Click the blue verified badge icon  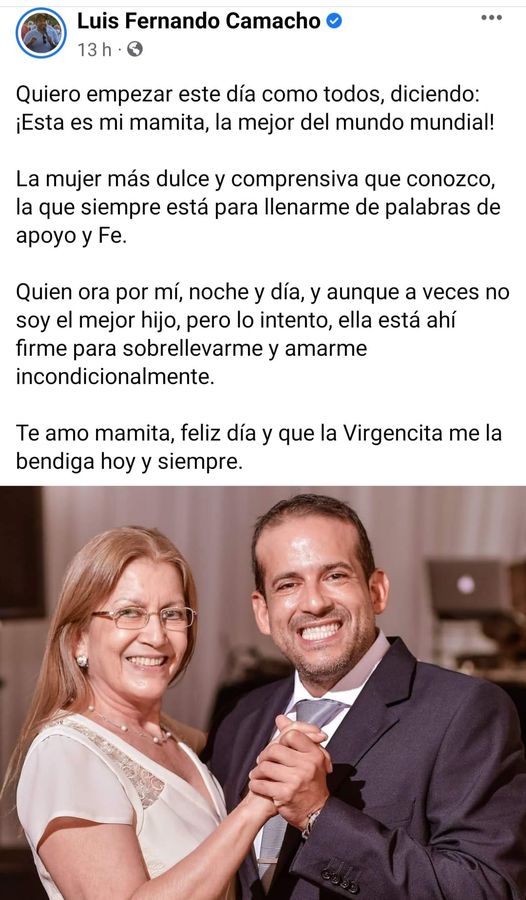click(334, 22)
